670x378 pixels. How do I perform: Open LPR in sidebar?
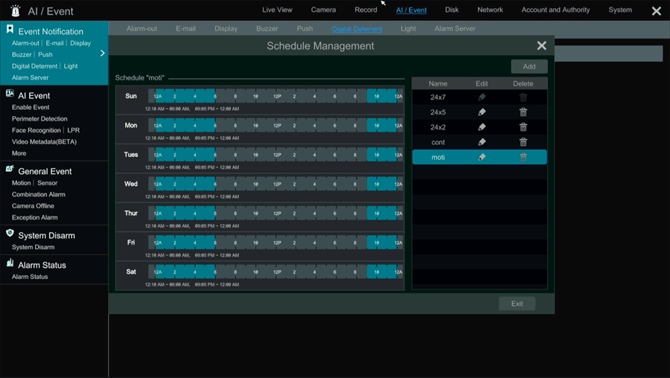coord(73,130)
